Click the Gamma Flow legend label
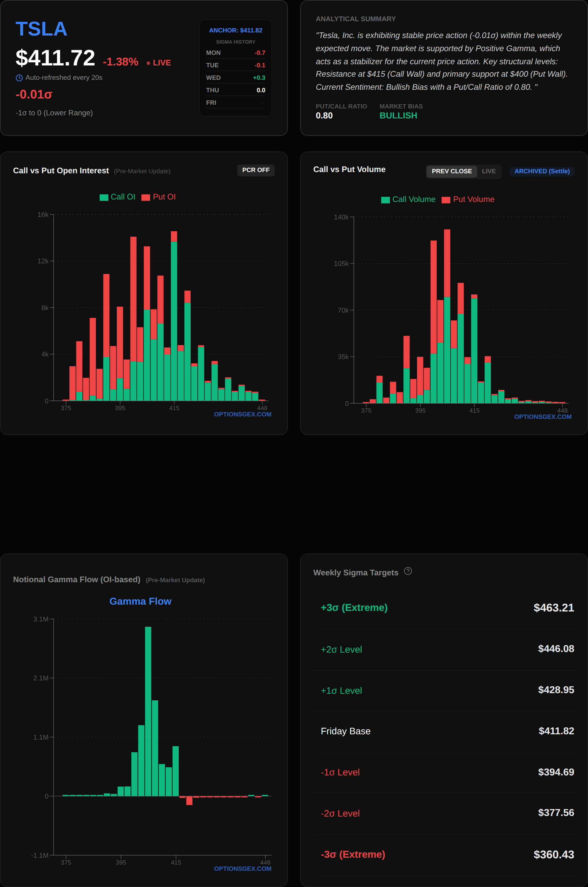Image resolution: width=588 pixels, height=887 pixels. click(140, 601)
